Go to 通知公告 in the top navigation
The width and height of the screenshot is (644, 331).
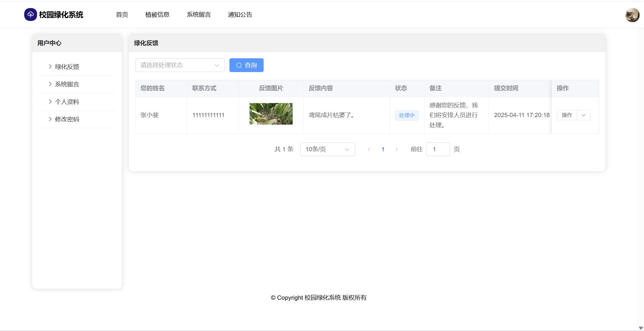tap(240, 15)
